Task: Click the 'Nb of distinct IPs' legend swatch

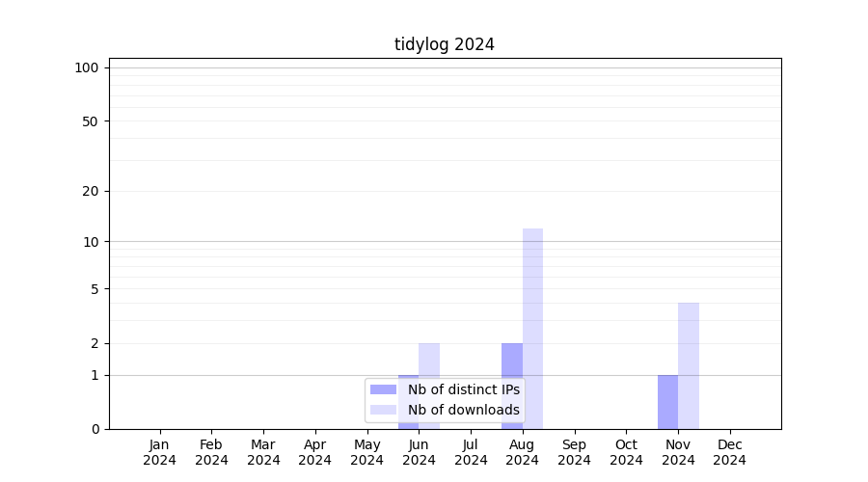Action: pyautogui.click(x=384, y=389)
